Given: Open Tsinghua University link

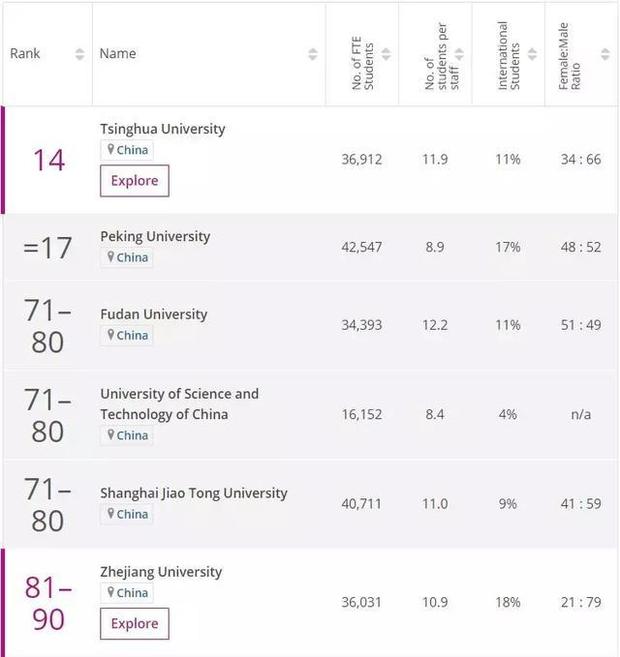Looking at the screenshot, I should tap(163, 129).
